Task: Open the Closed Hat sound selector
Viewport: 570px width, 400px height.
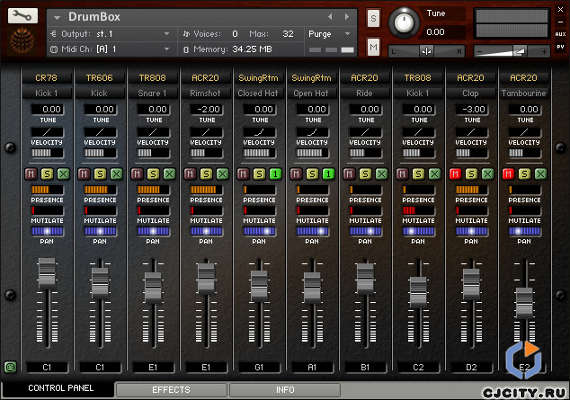Action: 258,93
